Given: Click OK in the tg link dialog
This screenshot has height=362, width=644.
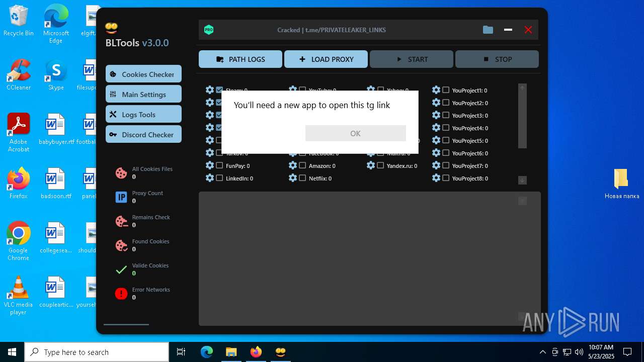Looking at the screenshot, I should click(355, 133).
